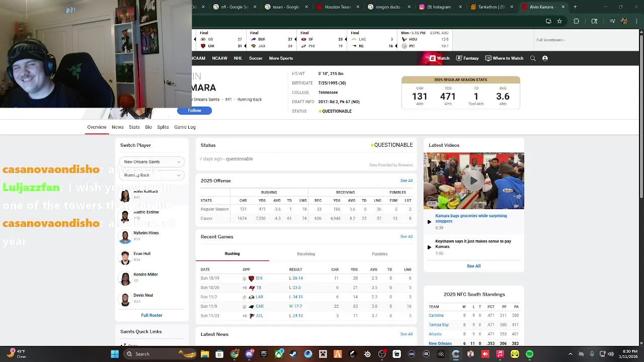The height and width of the screenshot is (362, 644).
Task: Open the Windows Start button
Action: (115, 354)
